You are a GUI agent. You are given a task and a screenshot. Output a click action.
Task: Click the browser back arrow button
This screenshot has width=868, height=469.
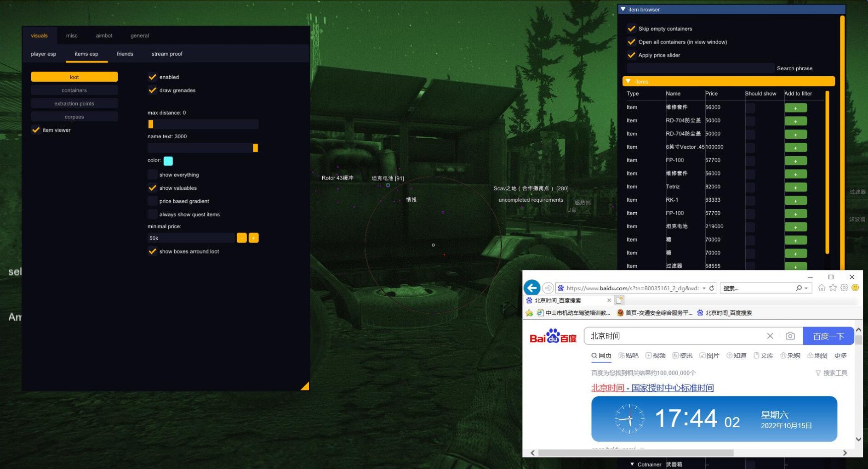pos(532,288)
